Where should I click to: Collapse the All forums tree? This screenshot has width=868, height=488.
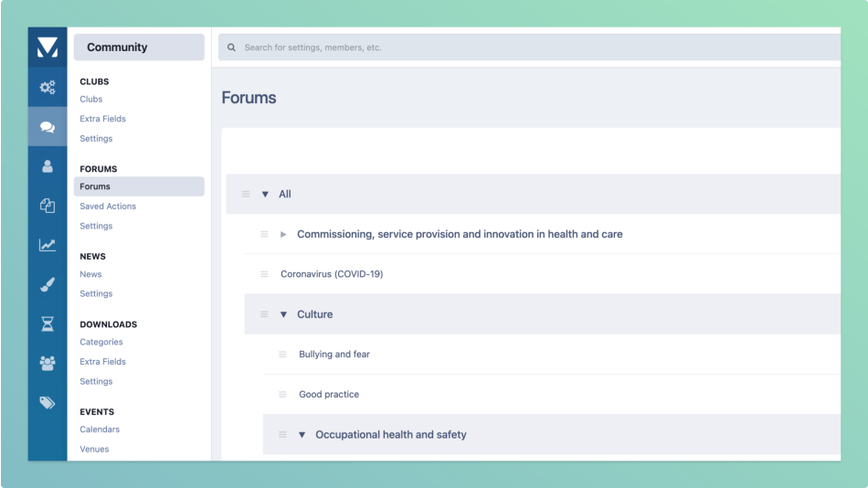(265, 194)
